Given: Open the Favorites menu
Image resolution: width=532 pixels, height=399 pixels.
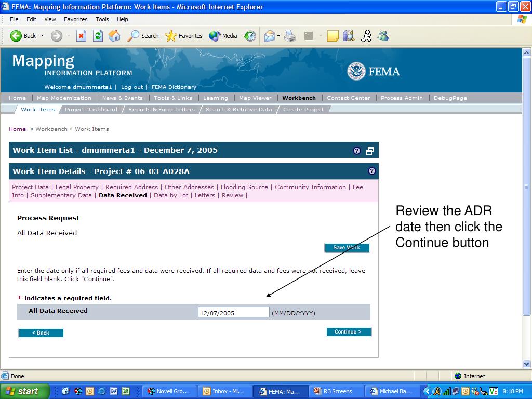Looking at the screenshot, I should pos(76,19).
